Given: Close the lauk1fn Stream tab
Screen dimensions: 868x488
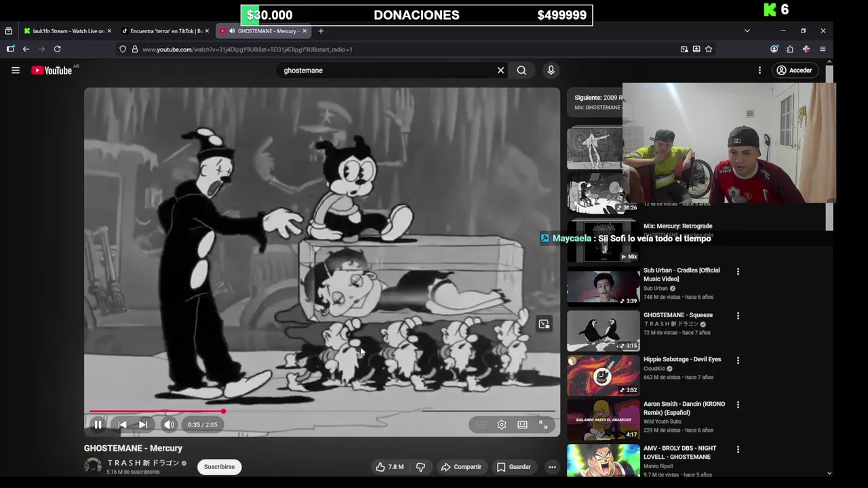Looking at the screenshot, I should 109,31.
